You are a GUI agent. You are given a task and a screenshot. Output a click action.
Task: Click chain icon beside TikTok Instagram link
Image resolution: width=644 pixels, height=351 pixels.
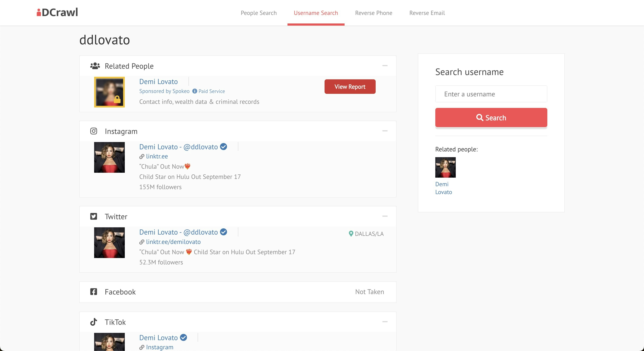click(x=142, y=348)
